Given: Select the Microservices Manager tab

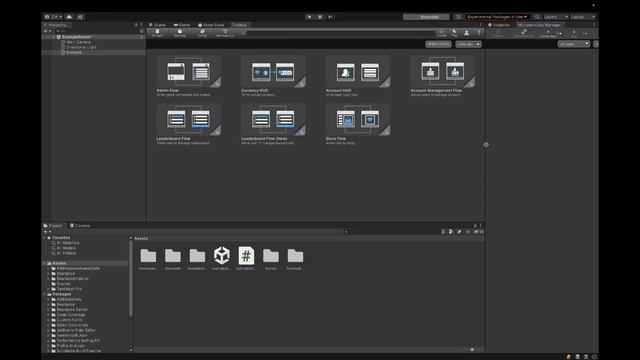Looking at the screenshot, I should [539, 25].
